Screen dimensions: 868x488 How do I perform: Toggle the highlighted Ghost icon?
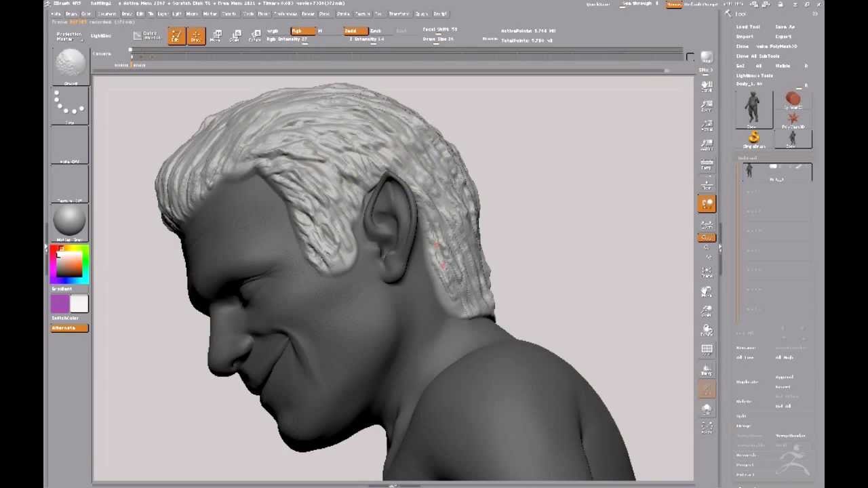pyautogui.click(x=707, y=389)
